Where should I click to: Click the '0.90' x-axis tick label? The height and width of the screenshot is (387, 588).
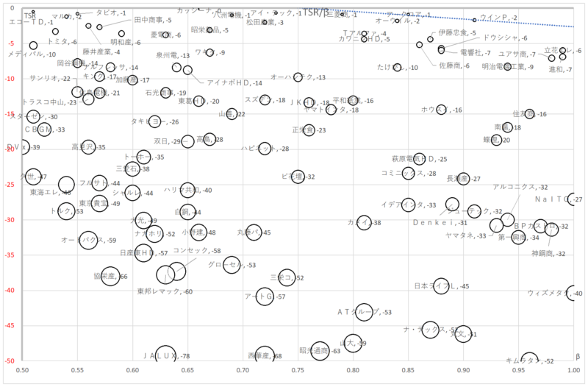point(464,370)
